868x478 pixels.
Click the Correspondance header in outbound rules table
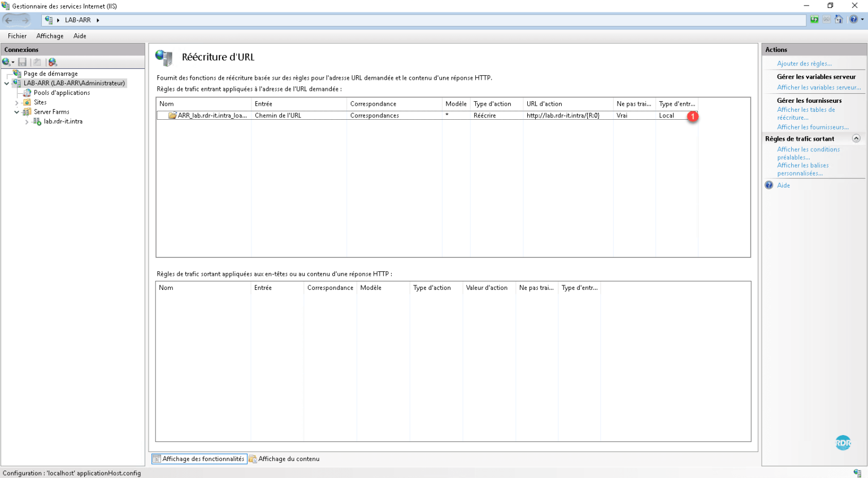(331, 288)
